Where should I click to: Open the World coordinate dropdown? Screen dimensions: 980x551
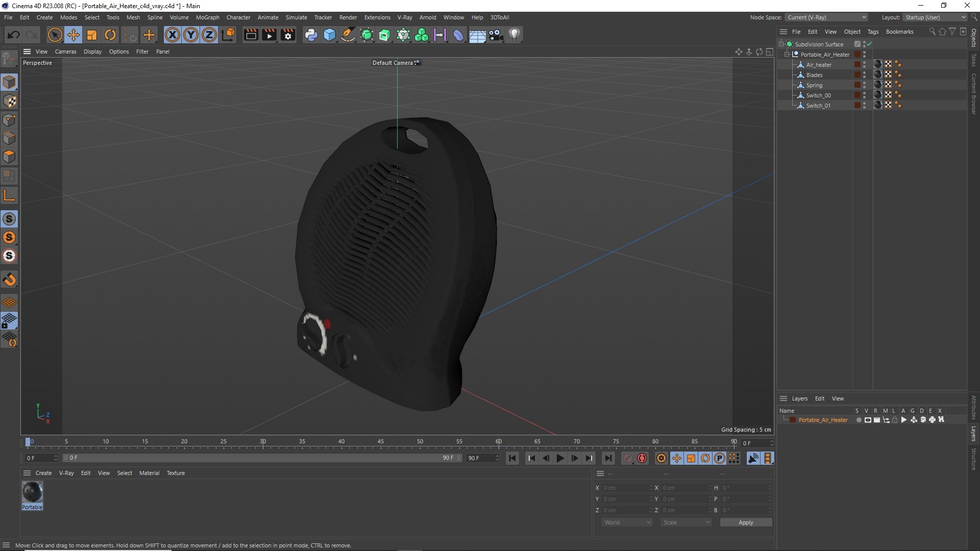pos(627,522)
